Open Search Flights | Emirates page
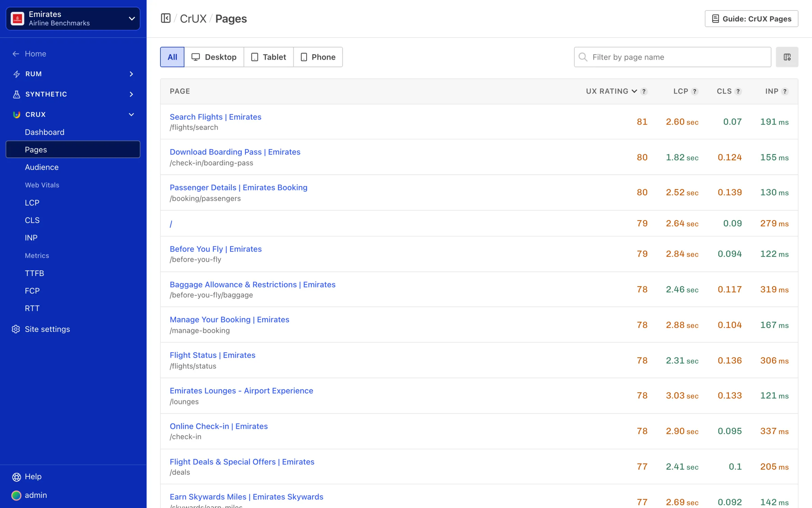Screen dimensions: 812x508 click(x=216, y=117)
